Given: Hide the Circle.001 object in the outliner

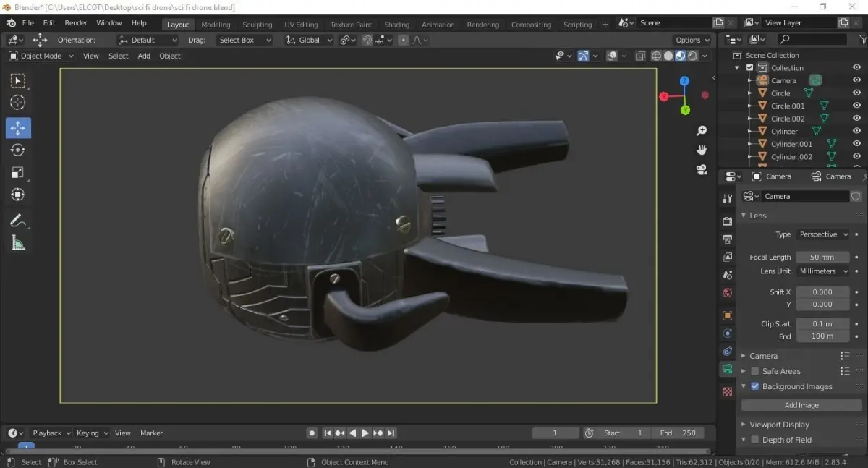Looking at the screenshot, I should point(856,106).
